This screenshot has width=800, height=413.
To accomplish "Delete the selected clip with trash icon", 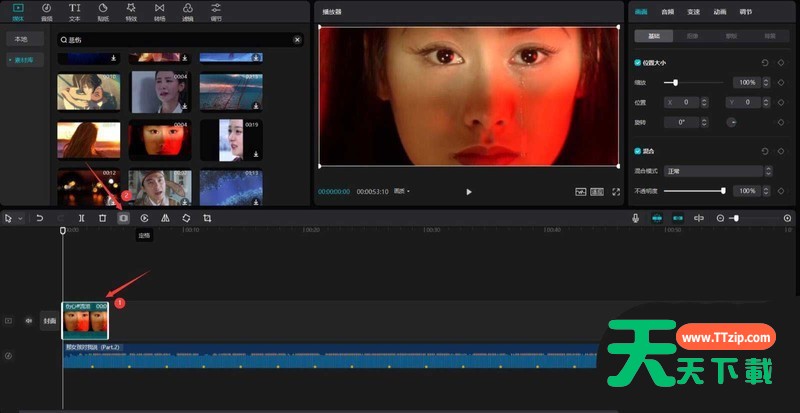I will coord(102,217).
